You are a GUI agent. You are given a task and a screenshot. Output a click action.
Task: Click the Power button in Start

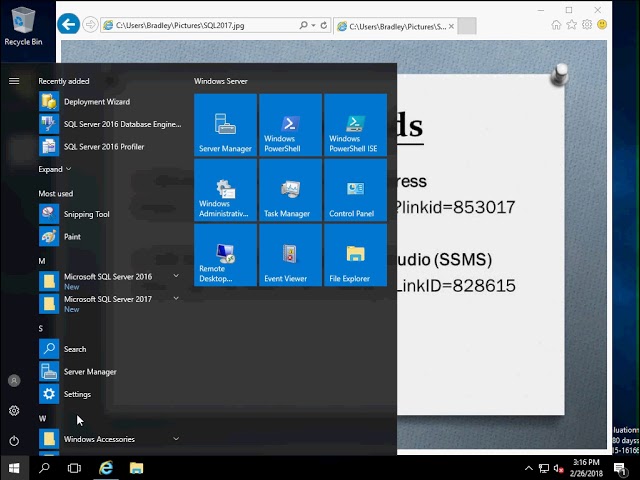pyautogui.click(x=14, y=441)
